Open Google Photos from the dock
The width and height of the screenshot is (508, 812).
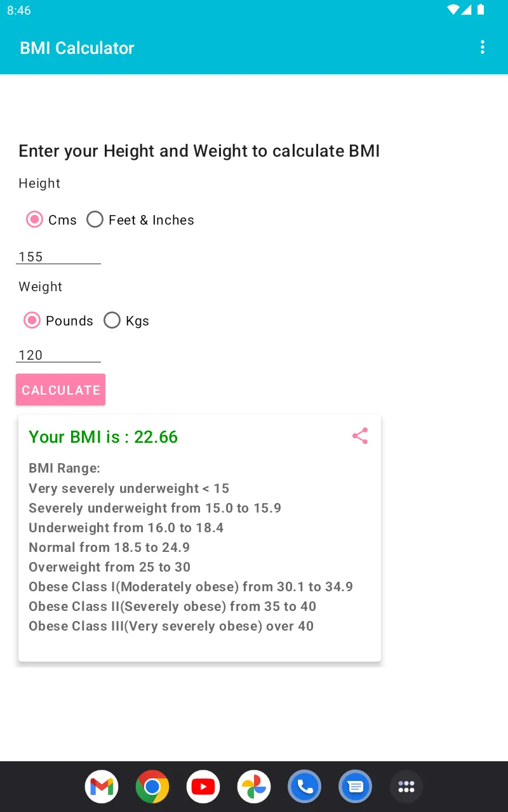tap(254, 787)
